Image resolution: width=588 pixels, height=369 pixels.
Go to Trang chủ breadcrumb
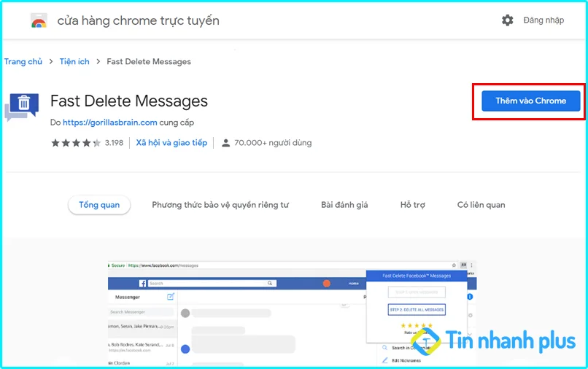(x=23, y=61)
